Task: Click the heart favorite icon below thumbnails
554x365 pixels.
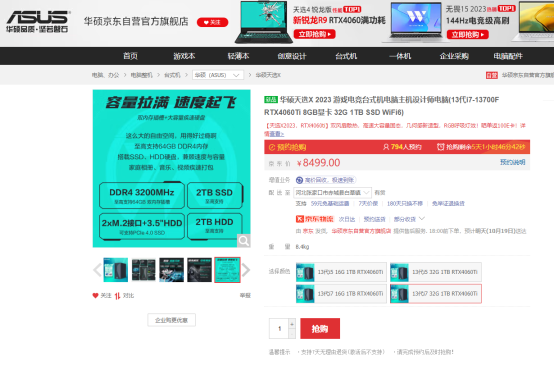Action: [95, 295]
